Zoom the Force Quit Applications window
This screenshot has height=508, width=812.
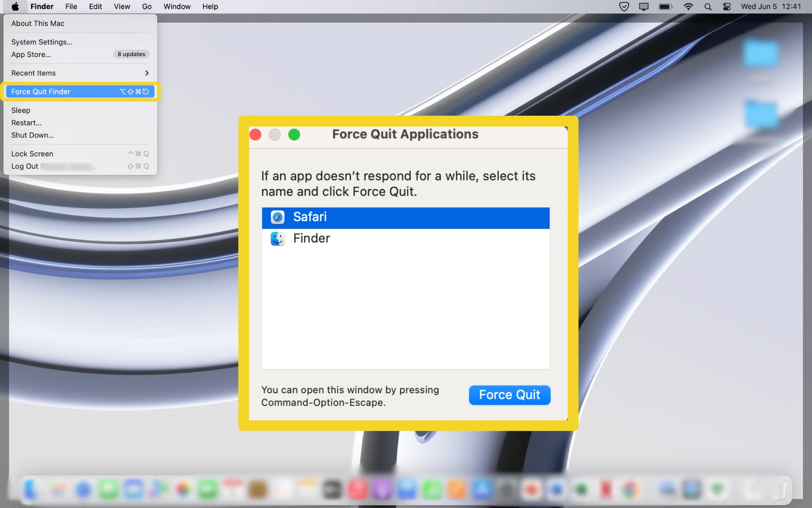pyautogui.click(x=294, y=135)
